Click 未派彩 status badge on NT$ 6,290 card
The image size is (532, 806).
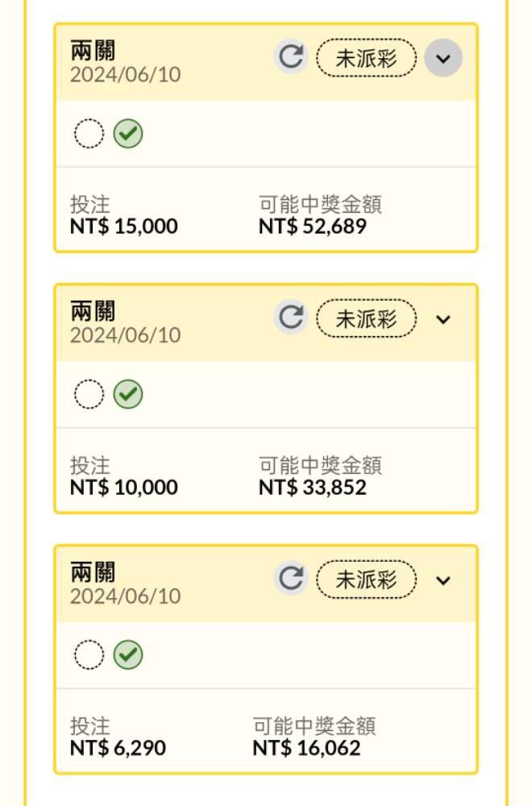click(x=366, y=580)
